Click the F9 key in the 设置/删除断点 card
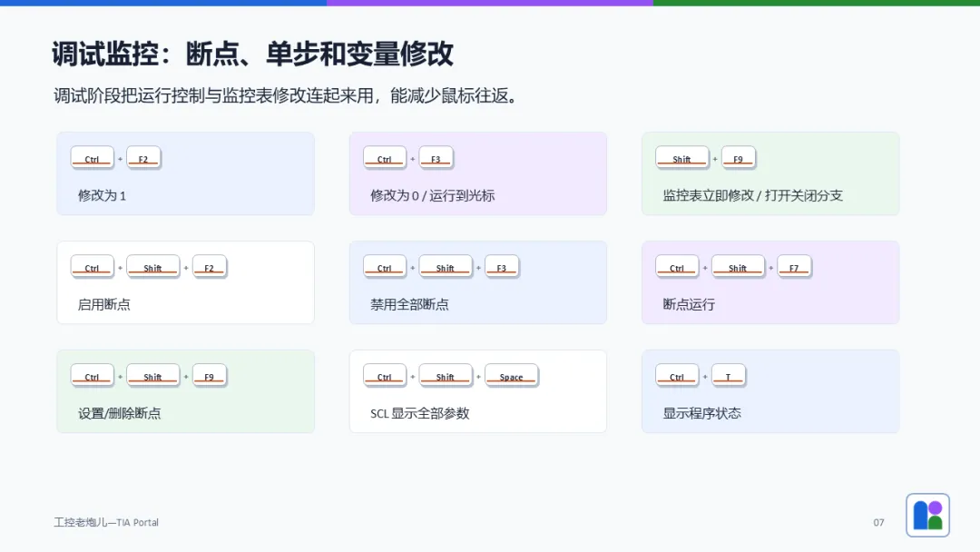Screen dimensions: 980x552 tap(210, 376)
